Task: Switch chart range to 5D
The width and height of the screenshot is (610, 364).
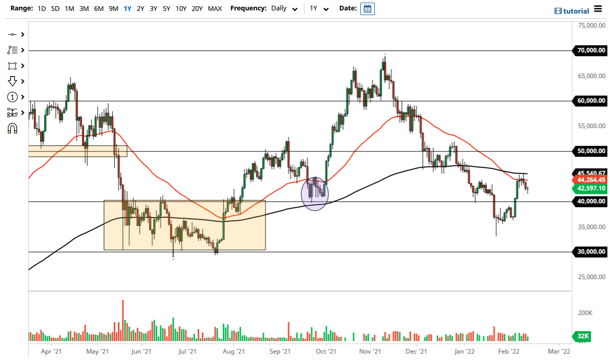Action: [55, 8]
